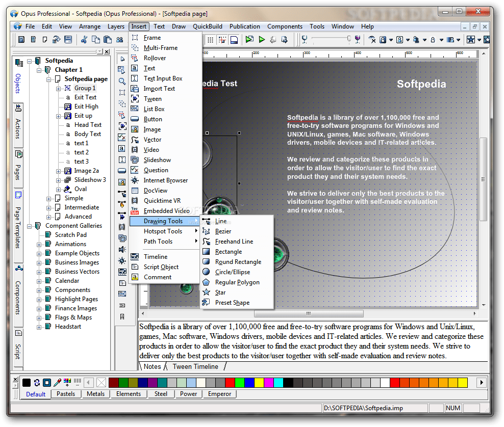Toggle the grid display icon on the toolbar

click(211, 39)
